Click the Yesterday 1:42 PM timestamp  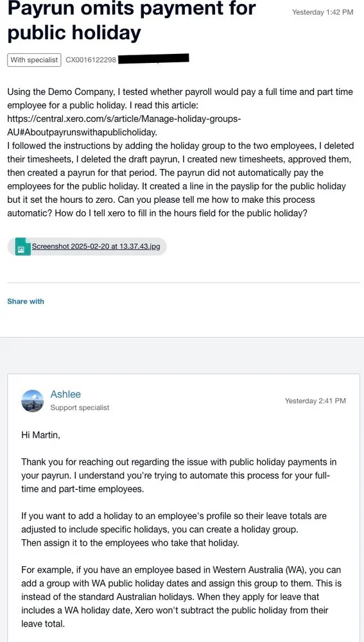[x=322, y=12]
